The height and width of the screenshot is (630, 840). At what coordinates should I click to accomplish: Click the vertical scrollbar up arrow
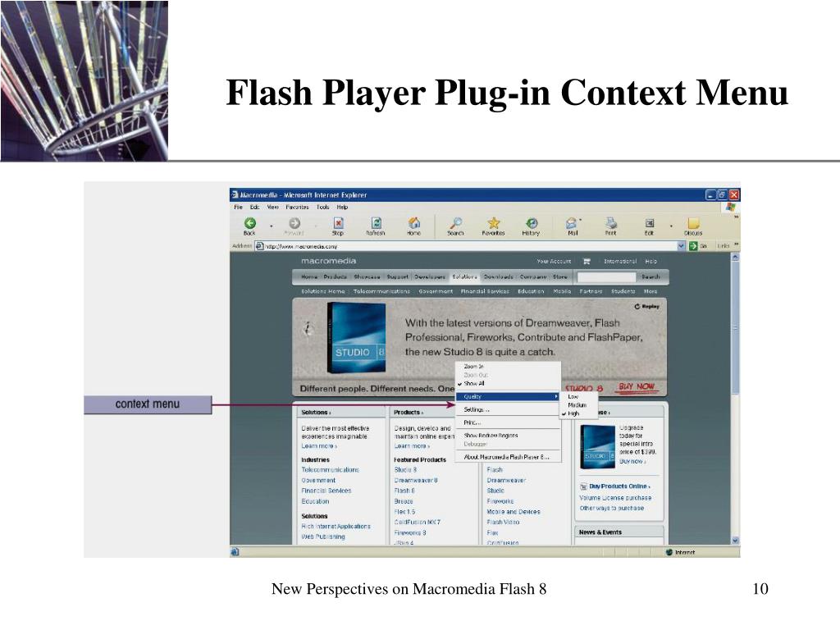point(735,257)
